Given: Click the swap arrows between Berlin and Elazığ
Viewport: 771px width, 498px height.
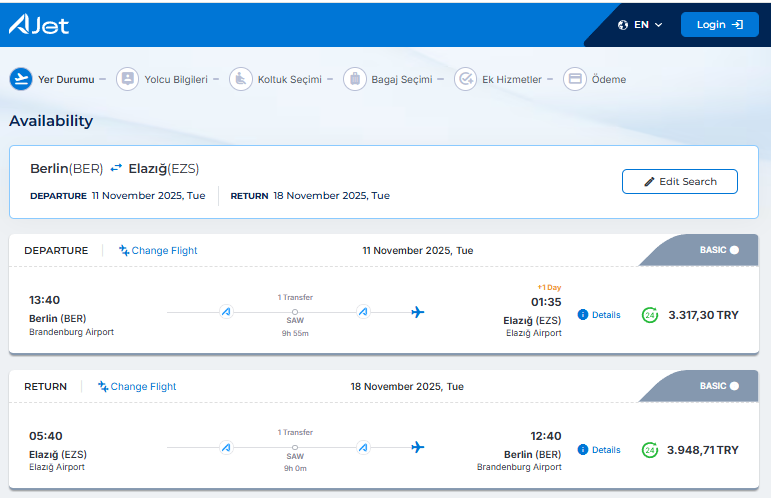Looking at the screenshot, I should pyautogui.click(x=116, y=168).
